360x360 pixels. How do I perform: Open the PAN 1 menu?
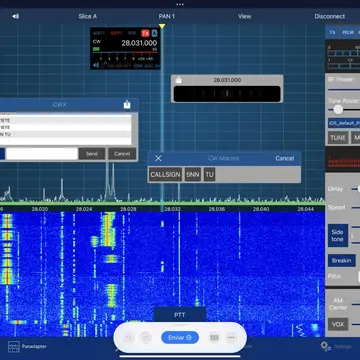166,16
